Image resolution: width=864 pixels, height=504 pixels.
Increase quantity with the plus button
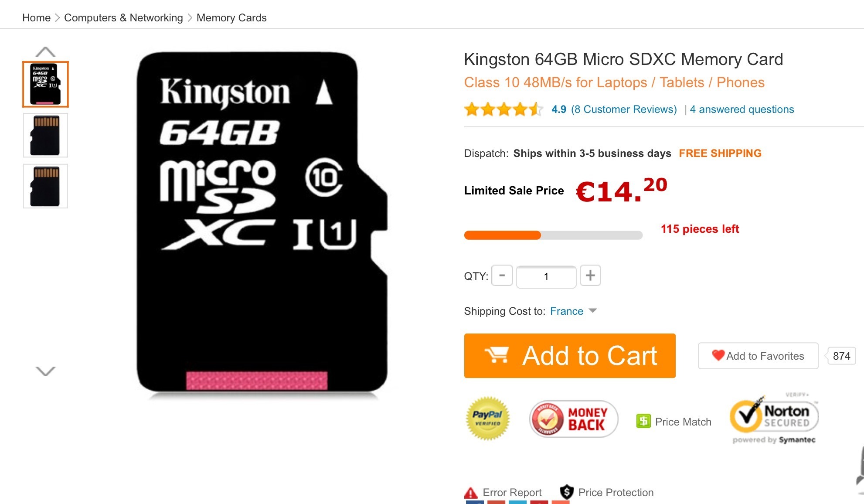tap(590, 276)
